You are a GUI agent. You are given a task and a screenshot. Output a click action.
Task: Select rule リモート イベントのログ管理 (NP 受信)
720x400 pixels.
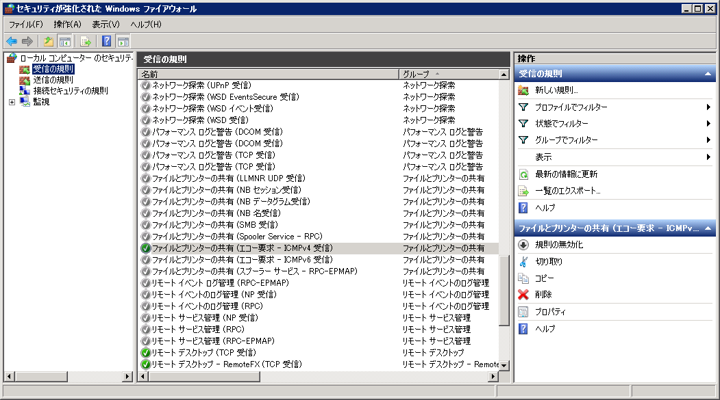pyautogui.click(x=214, y=294)
